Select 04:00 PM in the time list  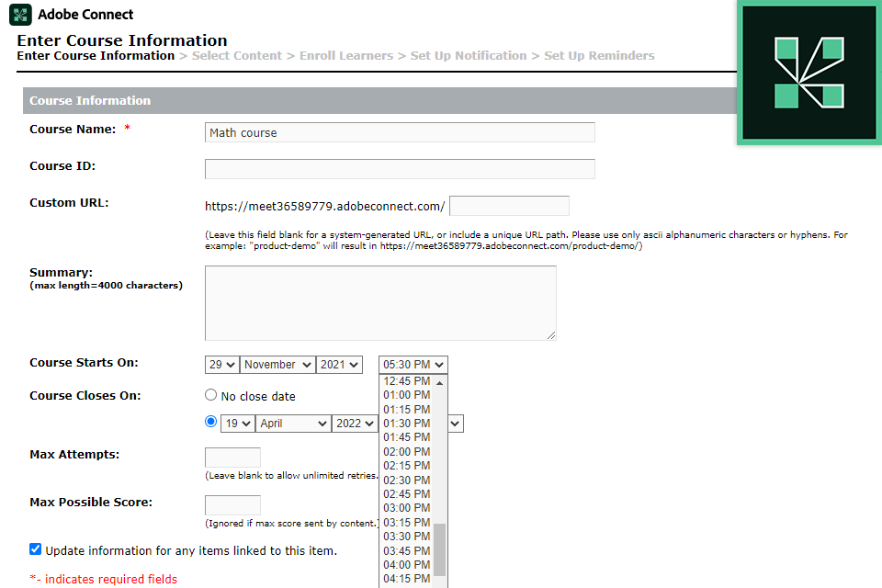407,565
